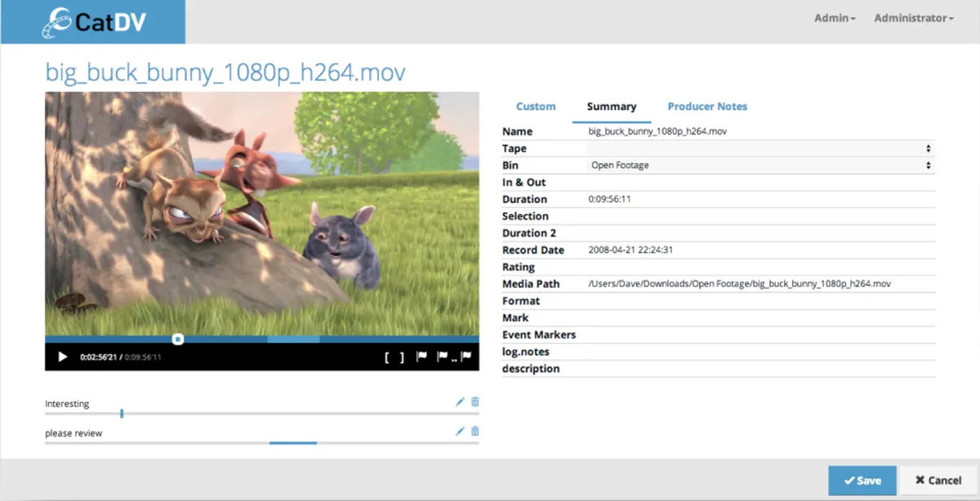Set the In point bracket
This screenshot has width=980, height=501.
pos(387,357)
